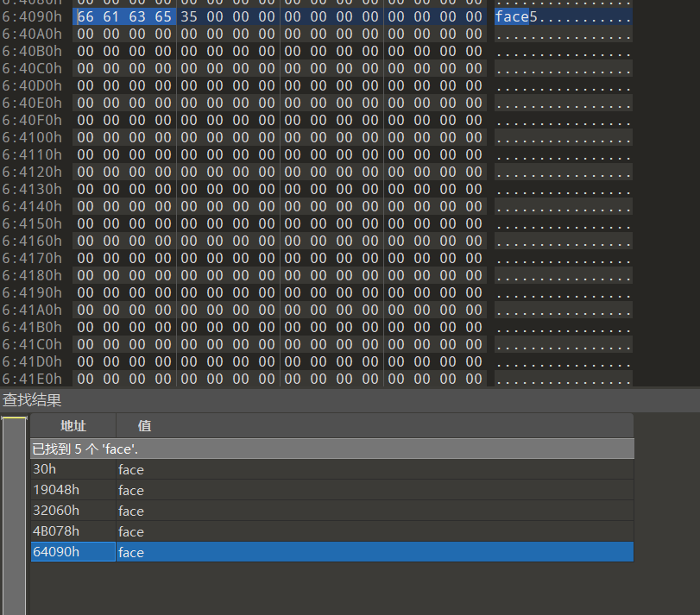The width and height of the screenshot is (700, 615).
Task: Click the address label 6:40A0h
Action: pos(32,34)
